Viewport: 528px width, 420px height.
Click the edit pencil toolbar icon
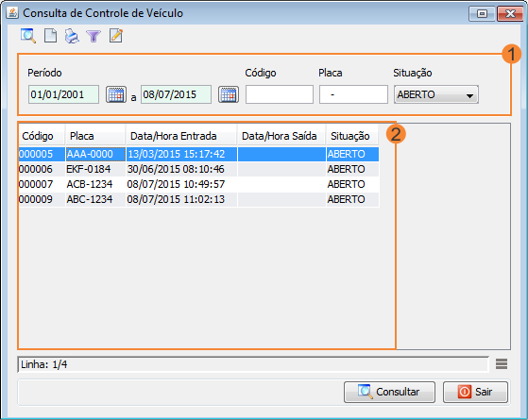tap(116, 36)
